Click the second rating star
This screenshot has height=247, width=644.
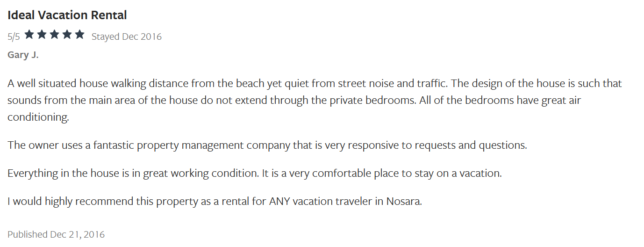click(42, 35)
